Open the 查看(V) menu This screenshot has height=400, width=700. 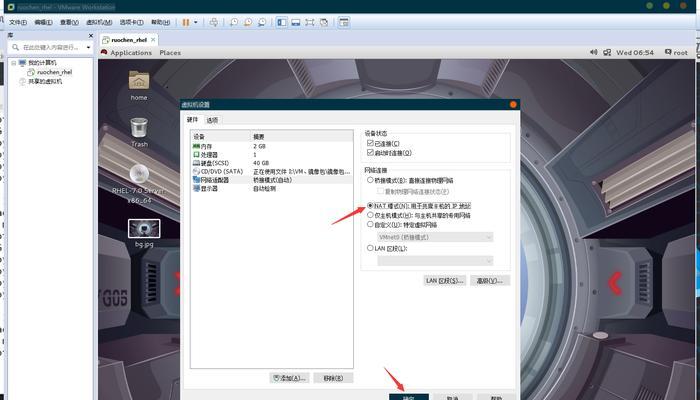pyautogui.click(x=69, y=22)
